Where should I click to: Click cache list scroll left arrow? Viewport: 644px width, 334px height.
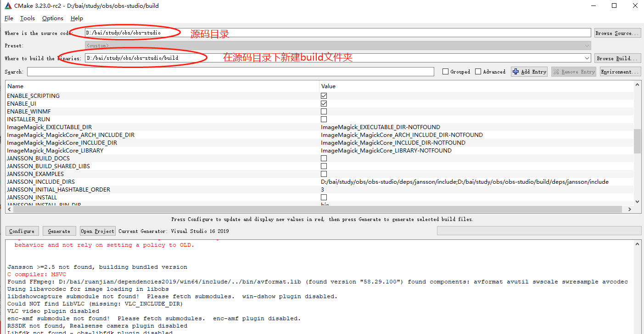tap(9, 209)
